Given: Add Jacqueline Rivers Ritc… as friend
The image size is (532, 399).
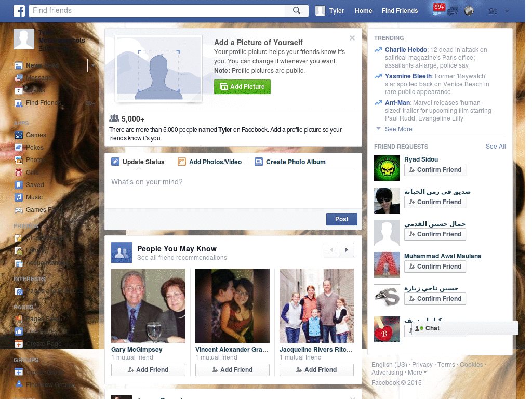Looking at the screenshot, I should (x=316, y=370).
